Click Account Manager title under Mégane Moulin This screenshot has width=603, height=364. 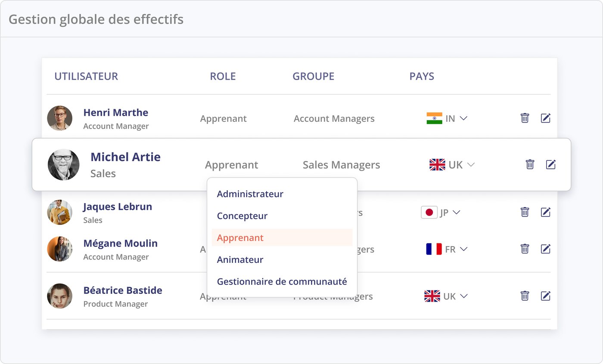(x=116, y=257)
